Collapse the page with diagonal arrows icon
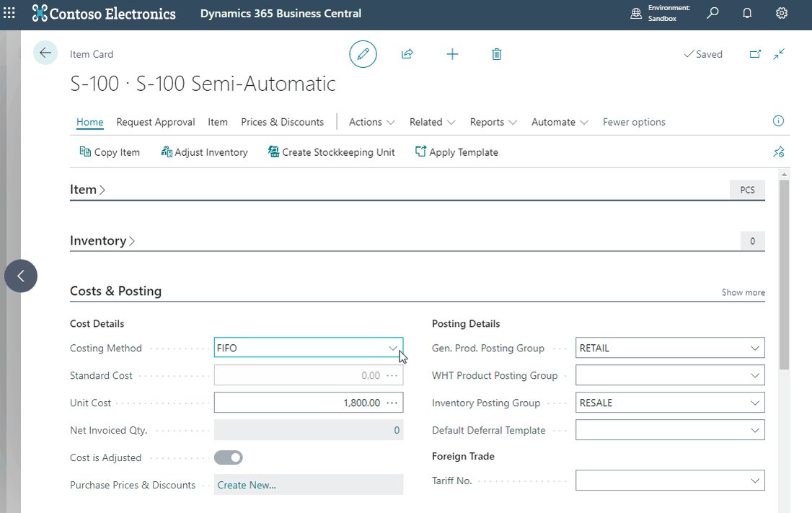The height and width of the screenshot is (513, 812). pyautogui.click(x=779, y=54)
